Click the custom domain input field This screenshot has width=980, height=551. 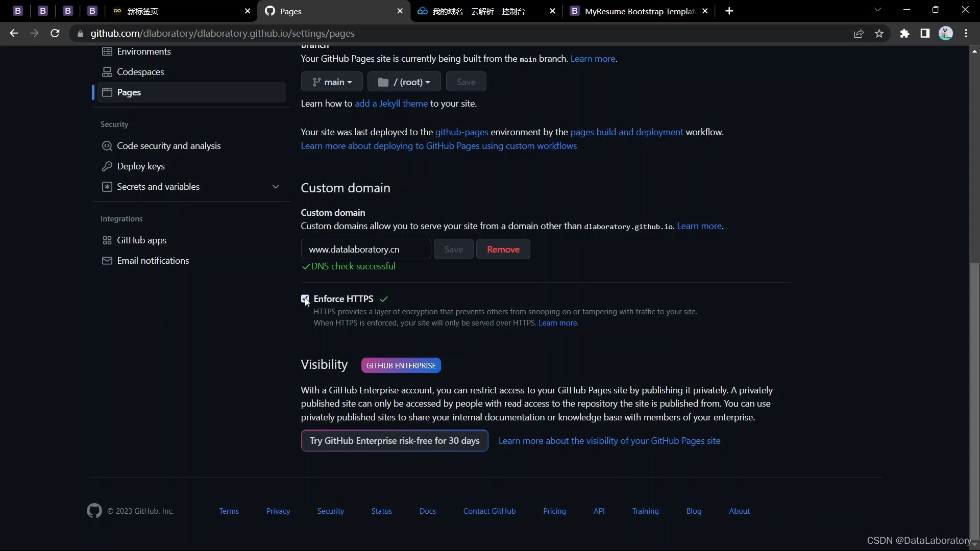365,249
